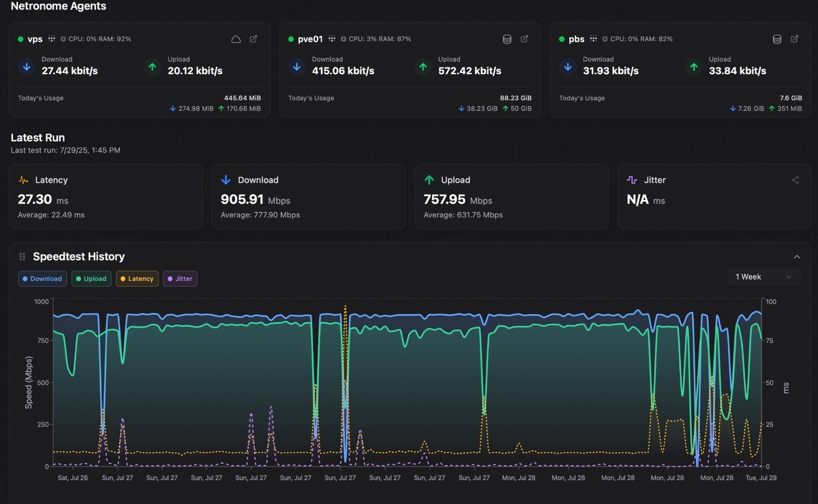The height and width of the screenshot is (504, 818).
Task: Click the vps Download arrow icon
Action: [27, 67]
